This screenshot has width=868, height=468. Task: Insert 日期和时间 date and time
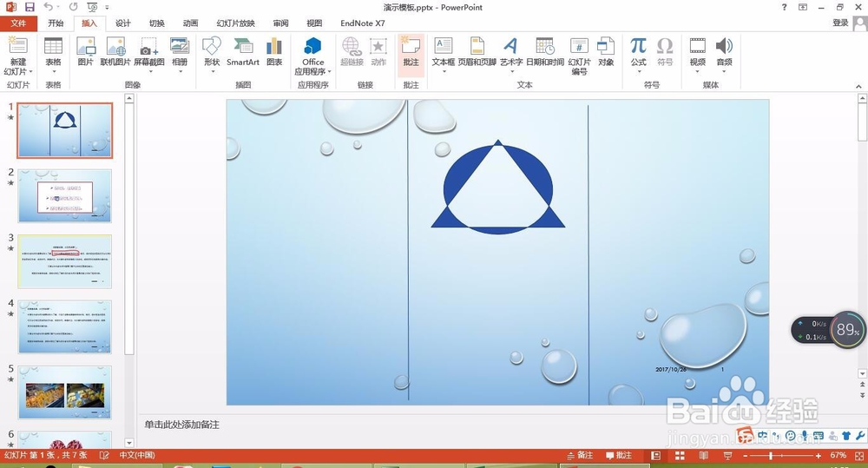click(545, 46)
